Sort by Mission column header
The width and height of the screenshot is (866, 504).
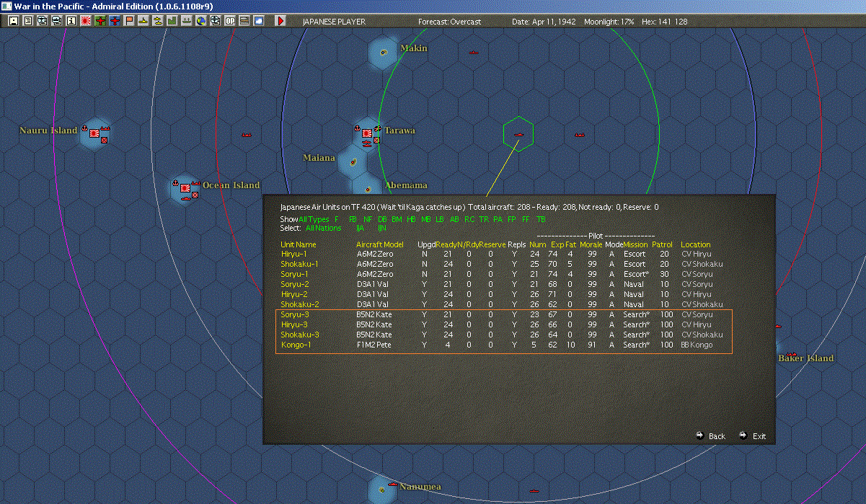[x=636, y=245]
